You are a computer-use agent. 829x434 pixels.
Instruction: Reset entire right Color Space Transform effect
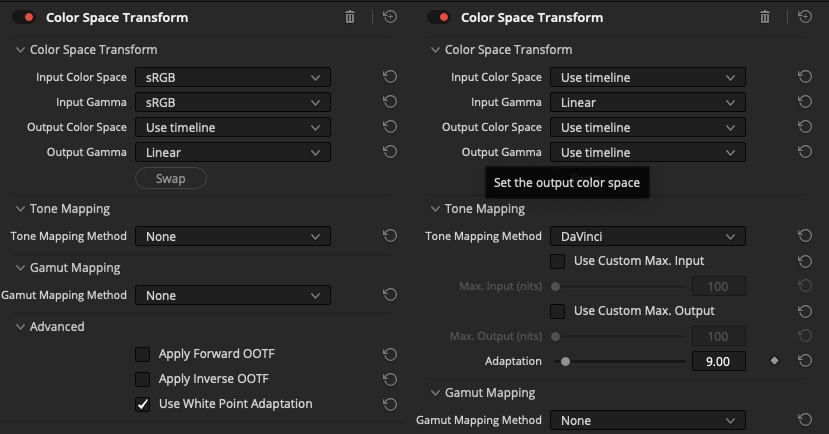pyautogui.click(x=805, y=17)
